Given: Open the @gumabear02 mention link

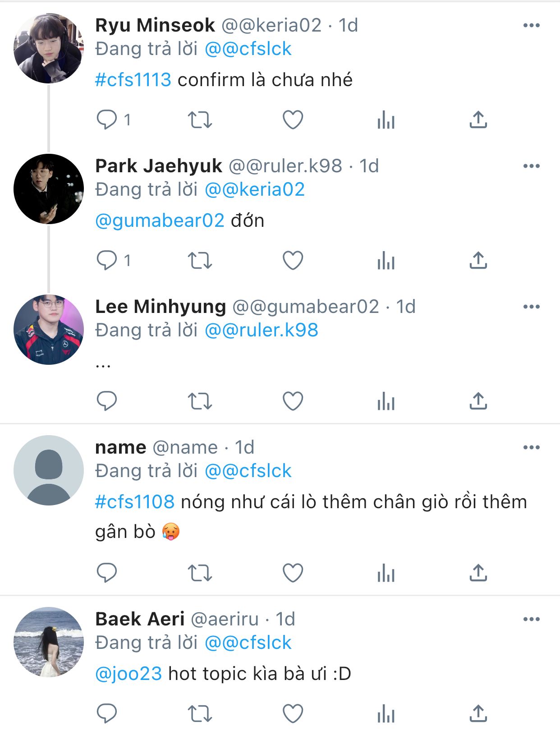Looking at the screenshot, I should coord(160,220).
